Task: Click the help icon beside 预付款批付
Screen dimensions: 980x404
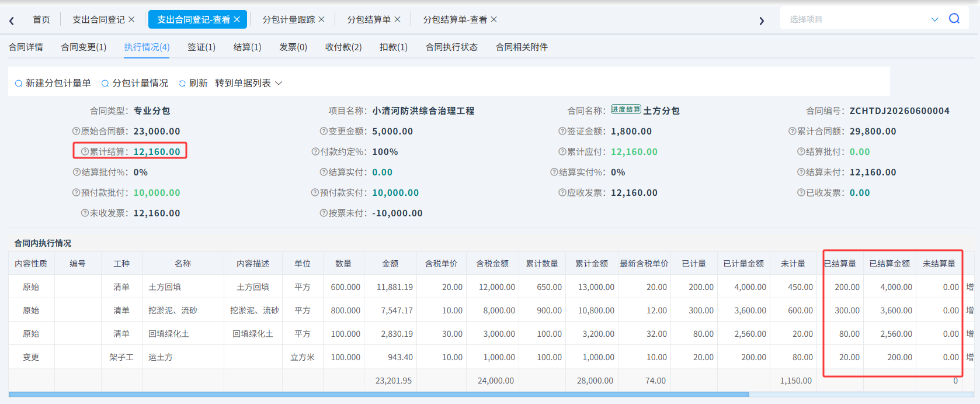Action: coord(76,193)
